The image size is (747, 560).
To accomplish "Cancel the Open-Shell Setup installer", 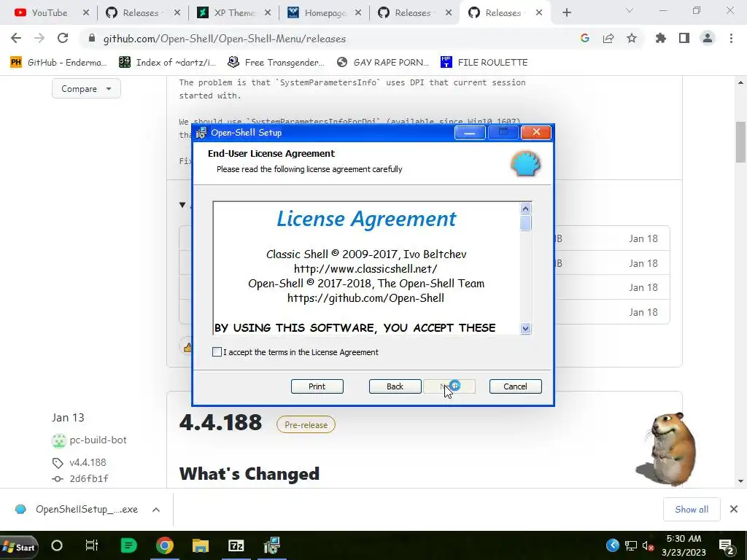I will pos(516,386).
